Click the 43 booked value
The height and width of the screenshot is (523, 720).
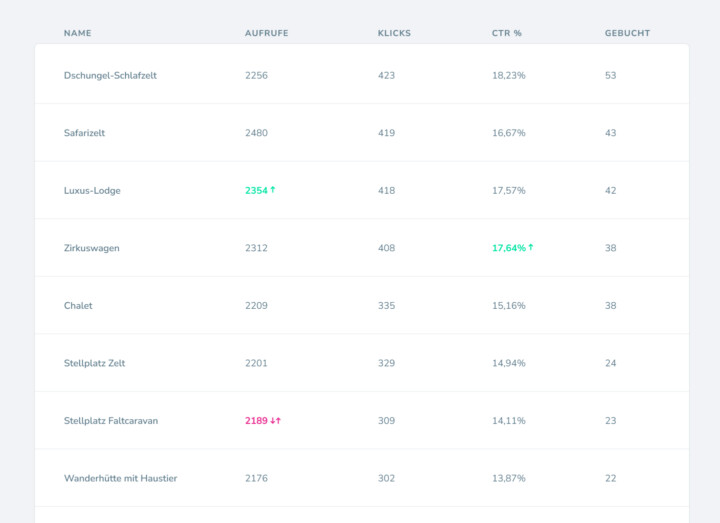click(610, 133)
